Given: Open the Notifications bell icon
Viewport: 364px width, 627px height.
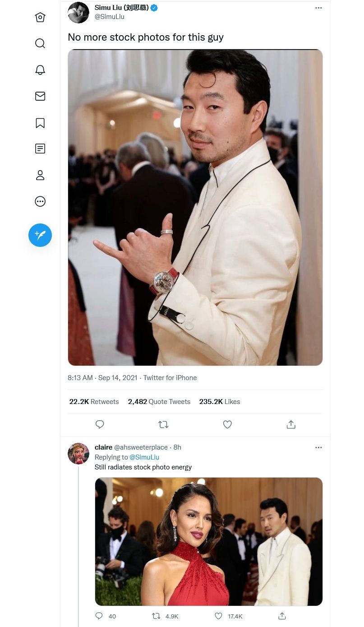Looking at the screenshot, I should point(40,70).
